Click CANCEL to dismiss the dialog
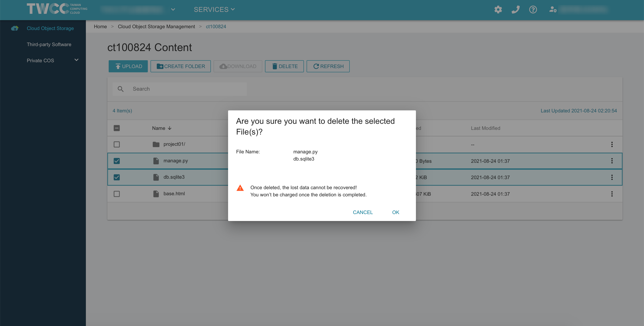The image size is (644, 326). tap(362, 212)
